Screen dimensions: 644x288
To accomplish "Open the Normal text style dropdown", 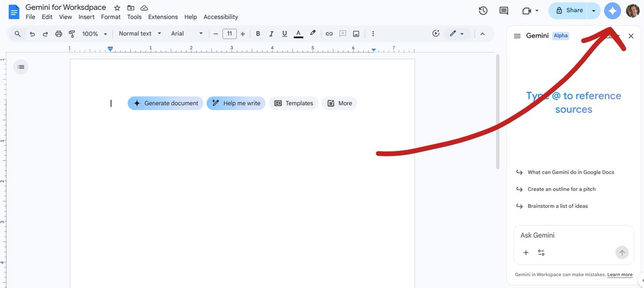I will tap(140, 33).
